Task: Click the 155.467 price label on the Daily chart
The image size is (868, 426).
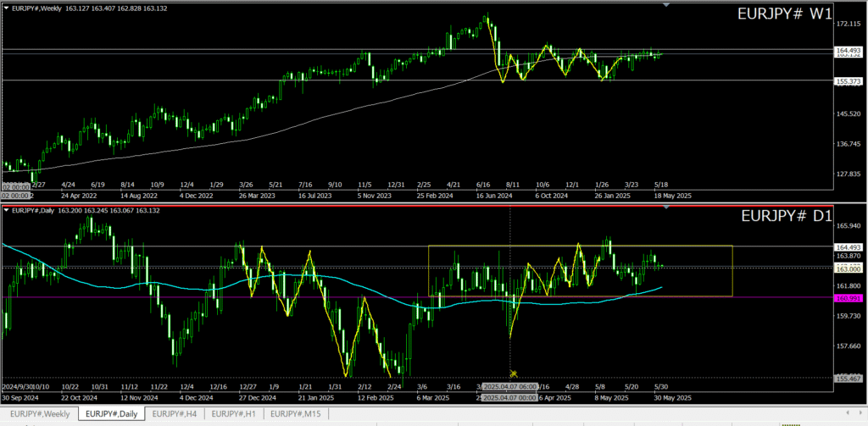Action: tap(848, 378)
